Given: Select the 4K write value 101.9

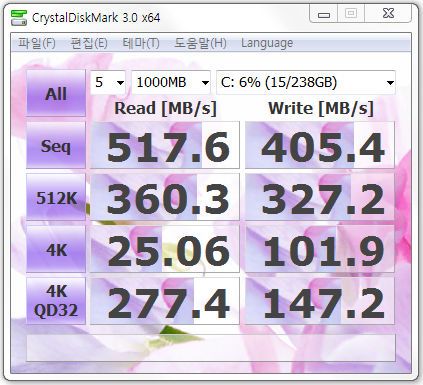Looking at the screenshot, I should pos(320,249).
